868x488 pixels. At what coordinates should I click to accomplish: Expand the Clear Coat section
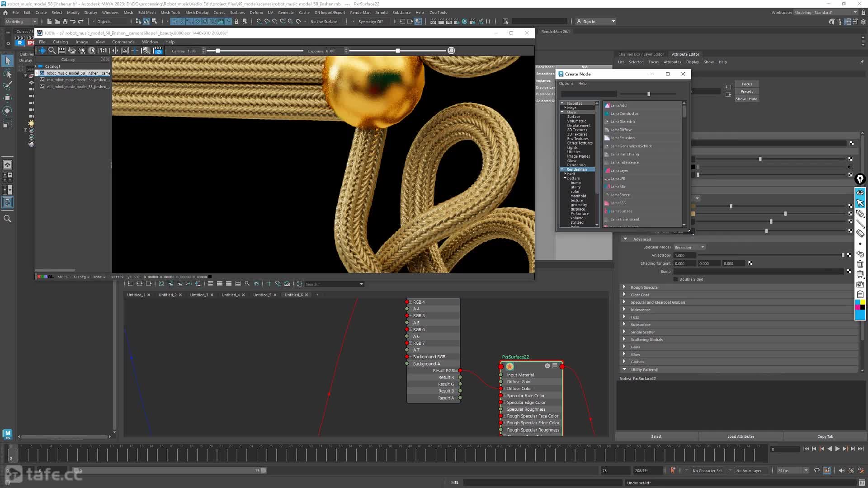[624, 295]
